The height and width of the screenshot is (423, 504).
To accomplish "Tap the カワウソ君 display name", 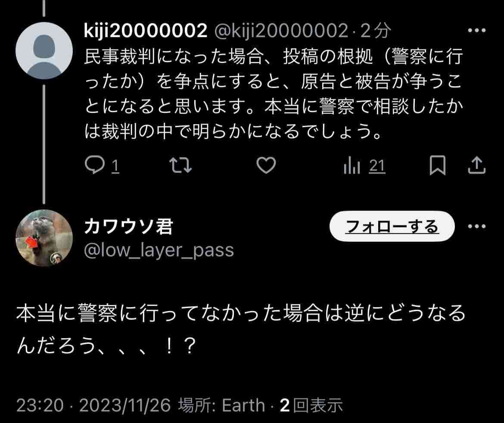I will coord(128,226).
